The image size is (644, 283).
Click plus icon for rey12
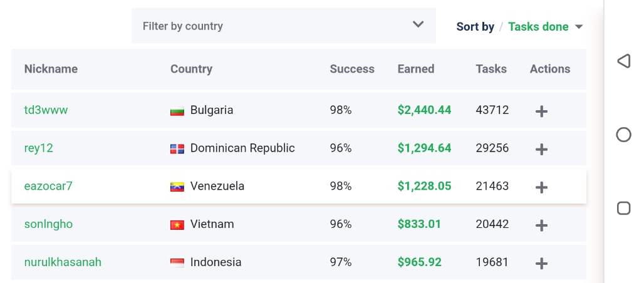click(x=542, y=150)
